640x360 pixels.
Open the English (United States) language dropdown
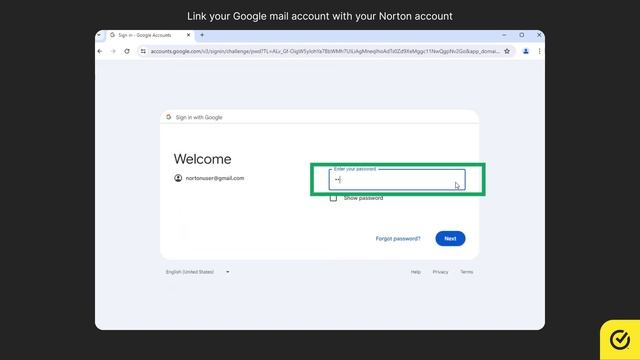(x=198, y=272)
